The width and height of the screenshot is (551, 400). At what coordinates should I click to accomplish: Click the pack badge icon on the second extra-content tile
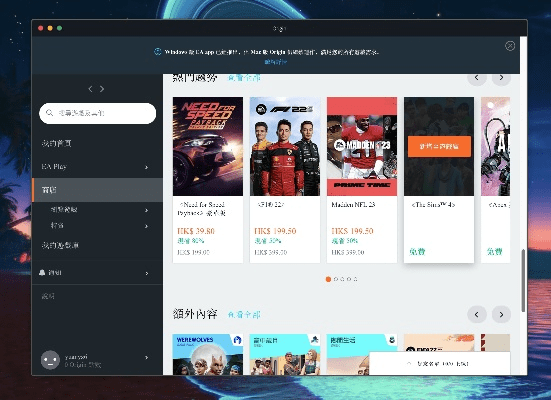315,339
